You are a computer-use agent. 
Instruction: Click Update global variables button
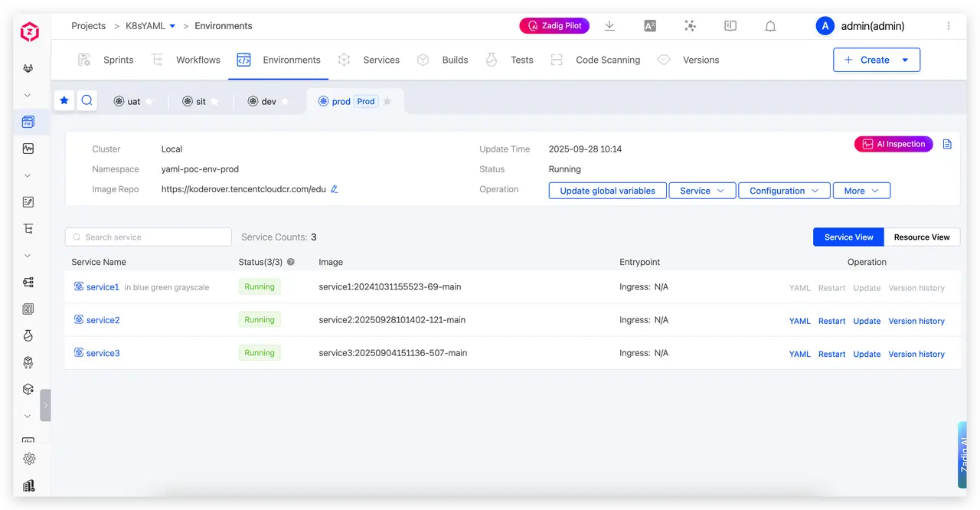[x=607, y=191]
